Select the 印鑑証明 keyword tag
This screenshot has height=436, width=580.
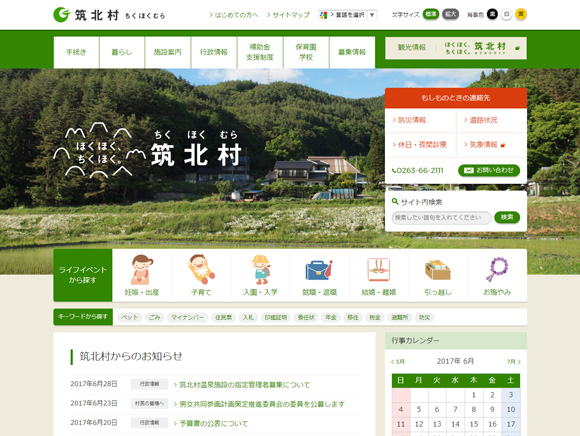pyautogui.click(x=276, y=317)
